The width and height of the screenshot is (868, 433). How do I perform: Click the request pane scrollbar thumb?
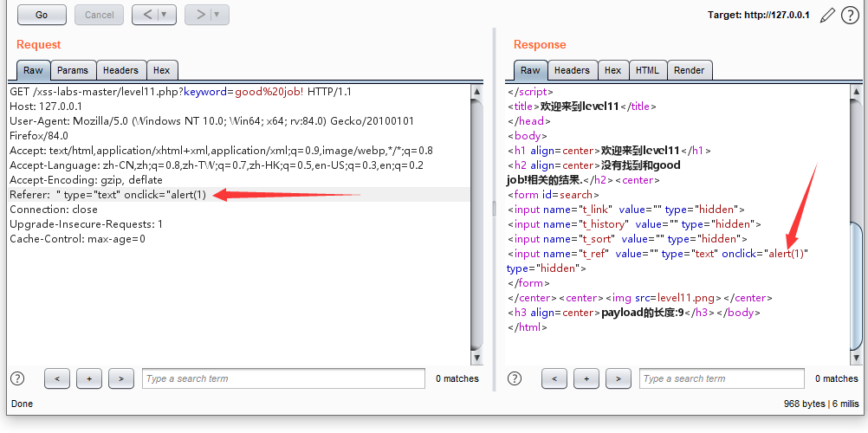pos(476,224)
